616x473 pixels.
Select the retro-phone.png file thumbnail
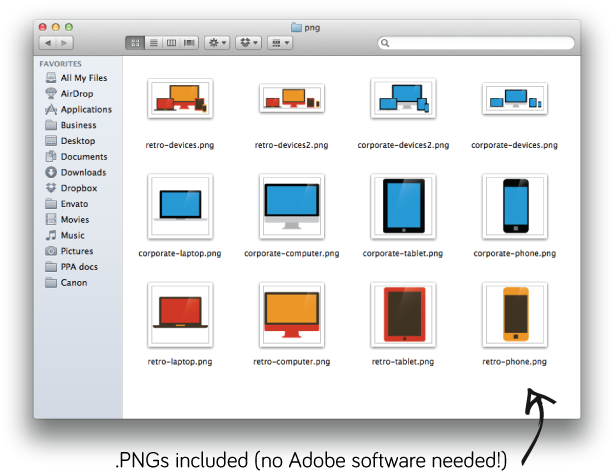(514, 315)
